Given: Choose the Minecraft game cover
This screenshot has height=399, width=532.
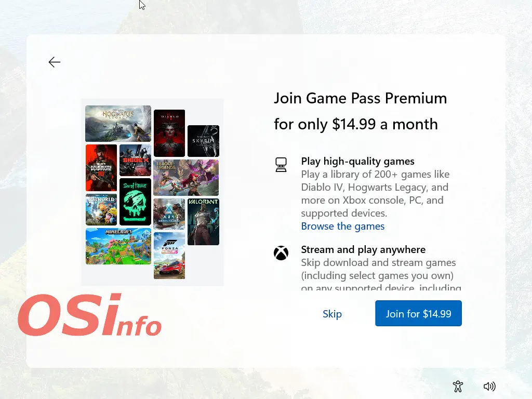Looking at the screenshot, I should (x=118, y=246).
